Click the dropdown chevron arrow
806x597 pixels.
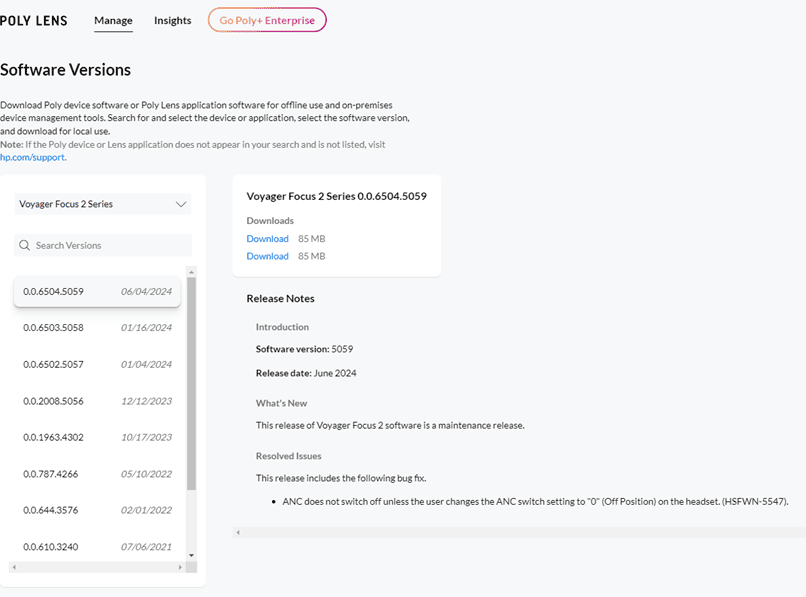pyautogui.click(x=181, y=204)
